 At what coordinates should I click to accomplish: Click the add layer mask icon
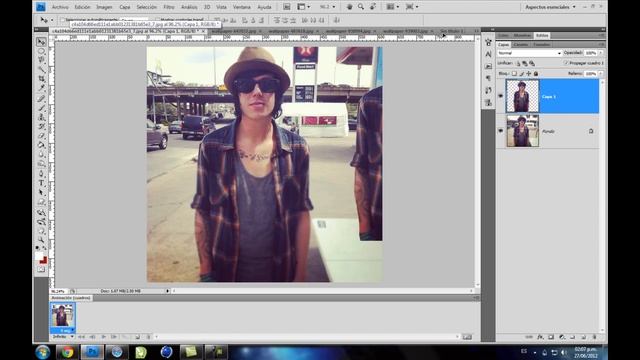551,337
